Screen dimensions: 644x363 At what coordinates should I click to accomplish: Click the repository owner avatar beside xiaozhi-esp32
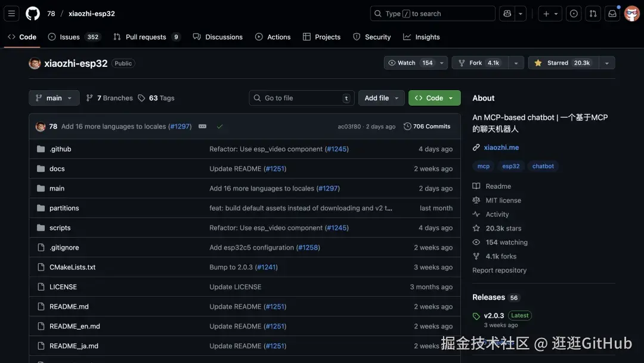[x=35, y=63]
